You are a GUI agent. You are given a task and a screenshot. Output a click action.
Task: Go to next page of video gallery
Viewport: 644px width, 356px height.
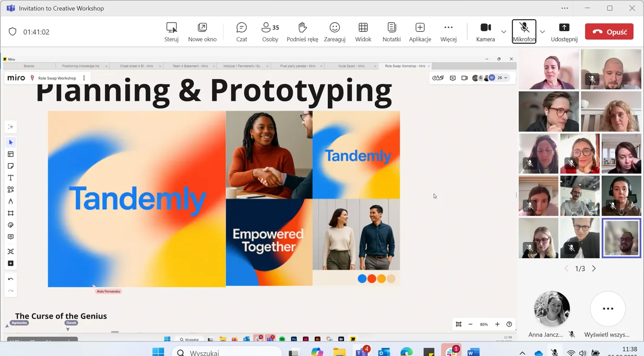click(594, 269)
